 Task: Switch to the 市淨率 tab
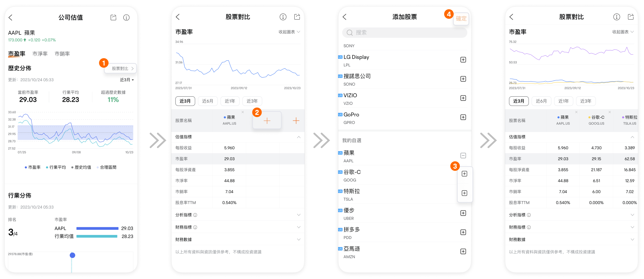[40, 54]
